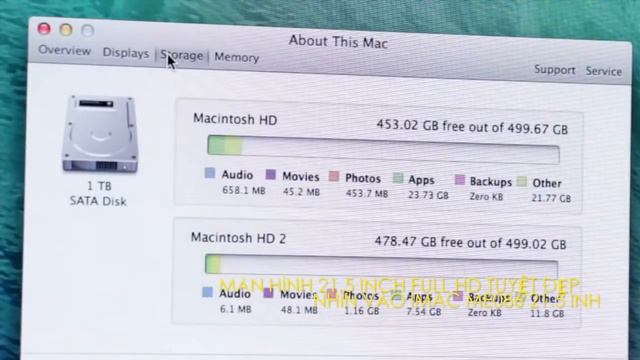Open the Memory tab

point(237,58)
